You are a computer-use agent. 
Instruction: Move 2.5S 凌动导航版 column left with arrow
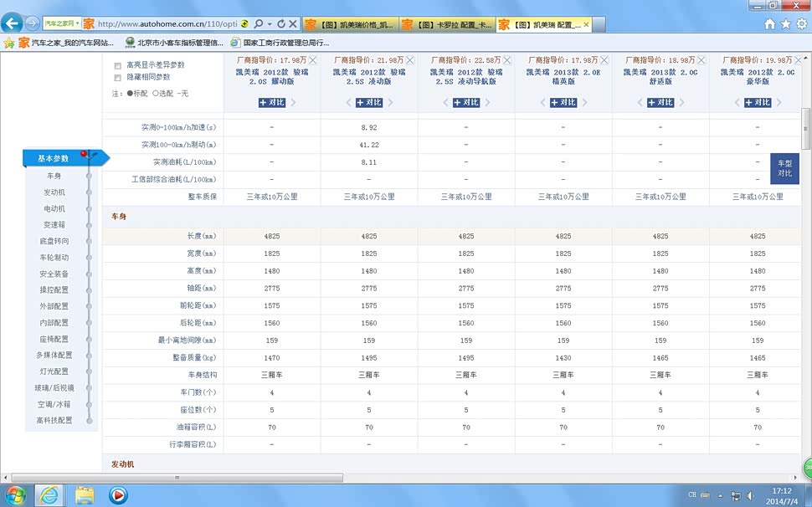[x=445, y=102]
